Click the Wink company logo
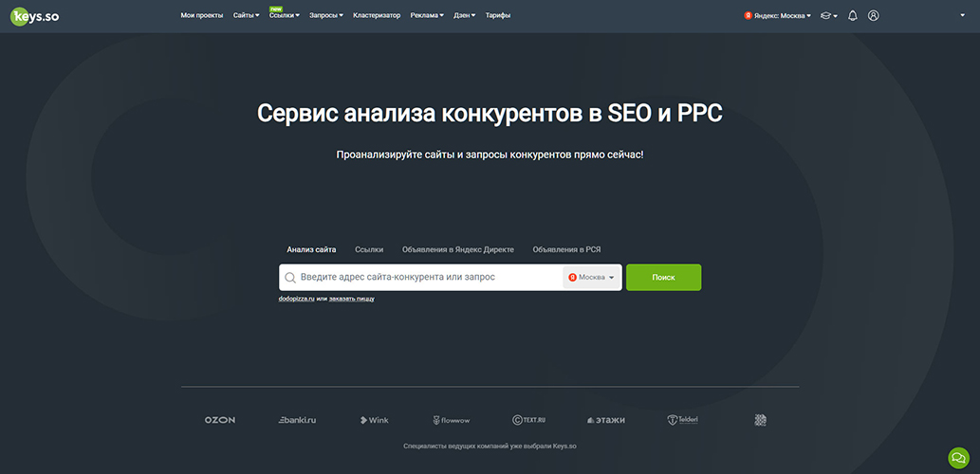The height and width of the screenshot is (474, 980). [374, 420]
